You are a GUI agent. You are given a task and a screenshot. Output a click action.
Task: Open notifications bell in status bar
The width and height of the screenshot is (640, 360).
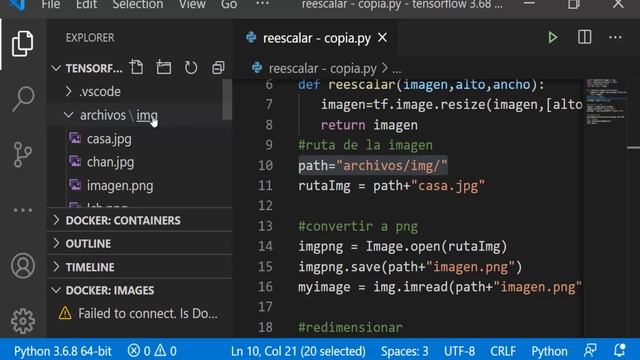pyautogui.click(x=620, y=350)
